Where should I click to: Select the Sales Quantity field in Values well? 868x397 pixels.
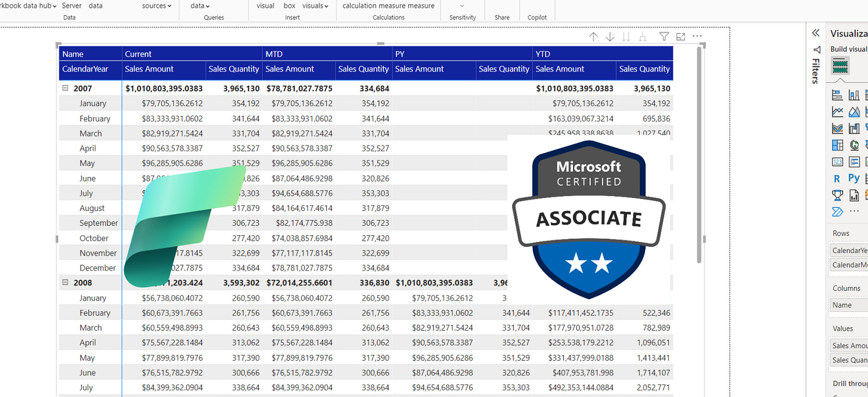point(849,360)
